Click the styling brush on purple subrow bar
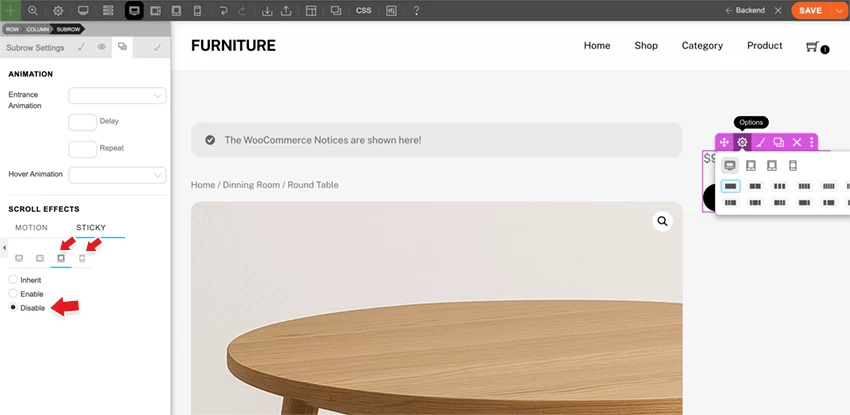Image resolution: width=850 pixels, height=415 pixels. 761,142
